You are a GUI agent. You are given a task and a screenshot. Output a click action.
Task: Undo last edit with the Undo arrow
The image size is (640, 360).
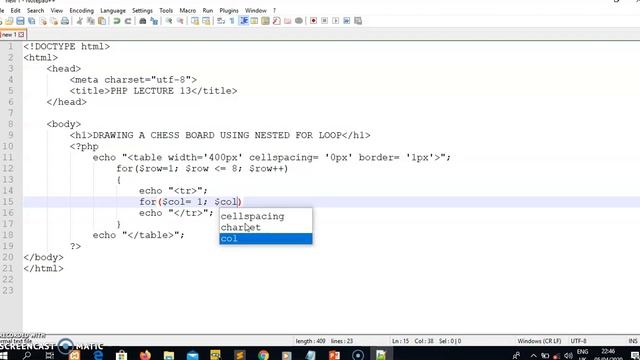[x=117, y=21]
